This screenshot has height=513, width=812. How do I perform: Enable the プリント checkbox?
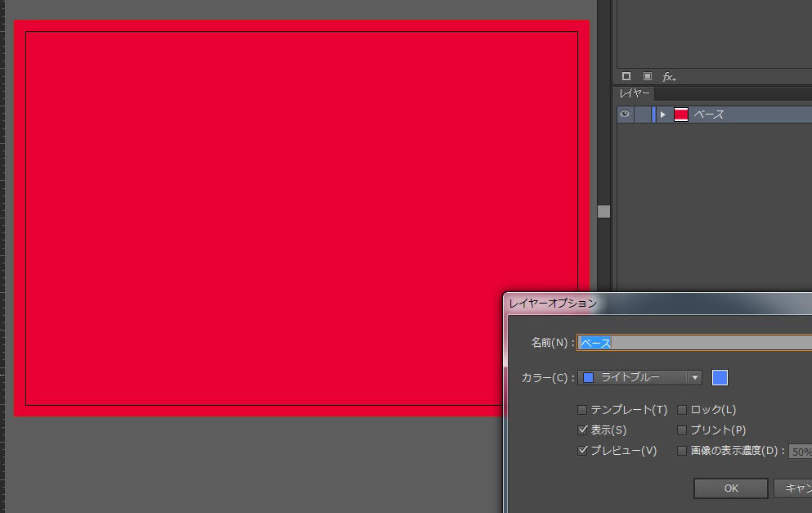coord(682,430)
